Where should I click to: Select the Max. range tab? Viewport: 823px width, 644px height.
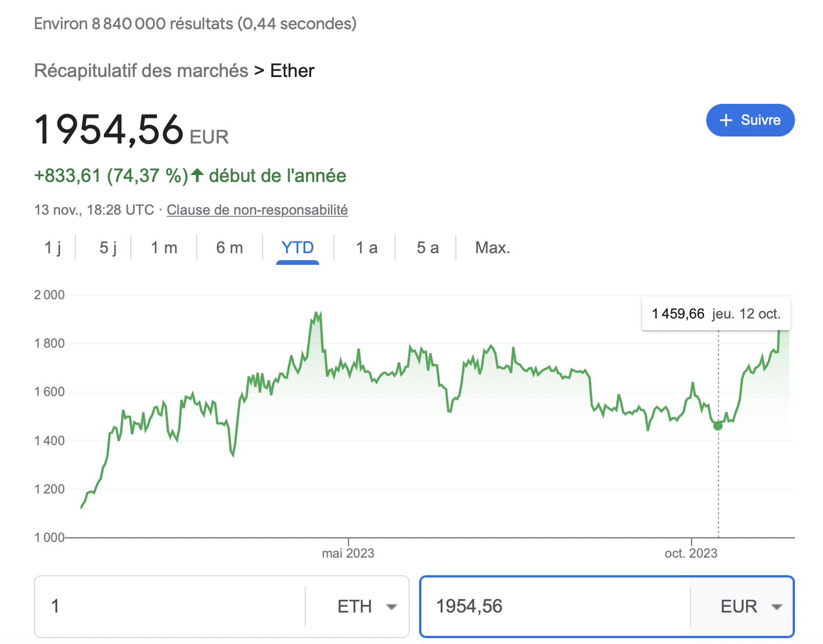[493, 248]
